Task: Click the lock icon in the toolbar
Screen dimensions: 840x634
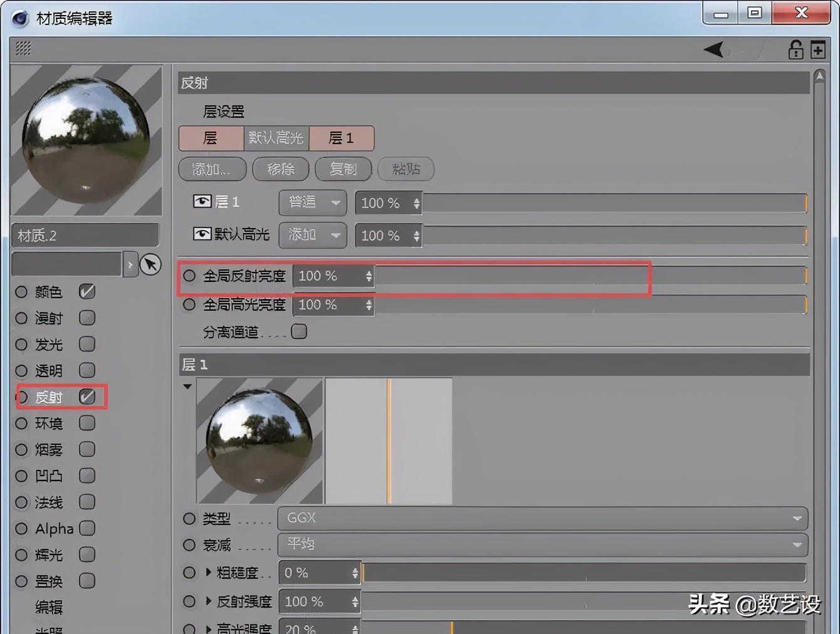Action: (795, 49)
